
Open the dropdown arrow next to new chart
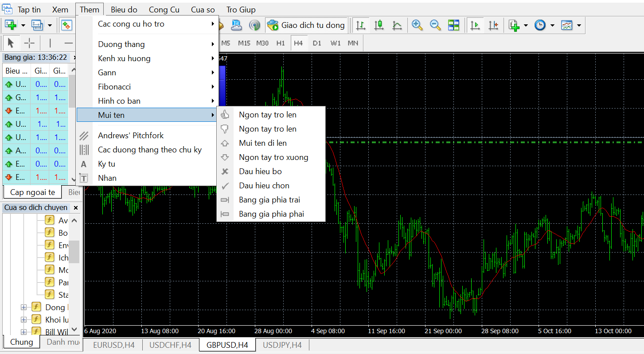pos(23,25)
